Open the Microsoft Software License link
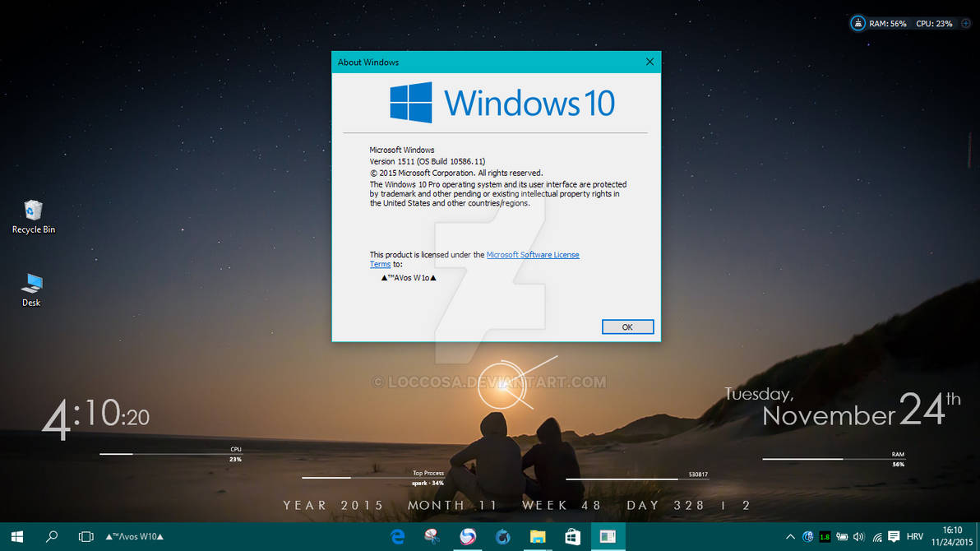Screen dimensions: 980x551 point(533,255)
